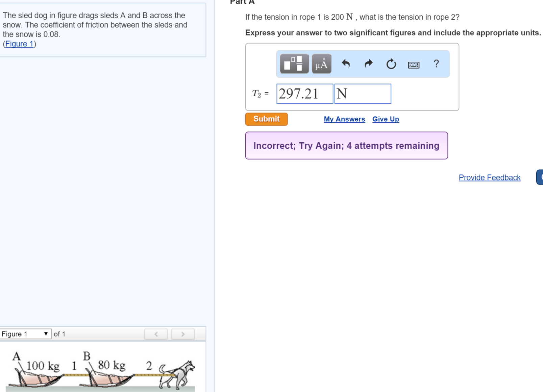Click the previous figure arrow
The image size is (543, 392).
156,334
